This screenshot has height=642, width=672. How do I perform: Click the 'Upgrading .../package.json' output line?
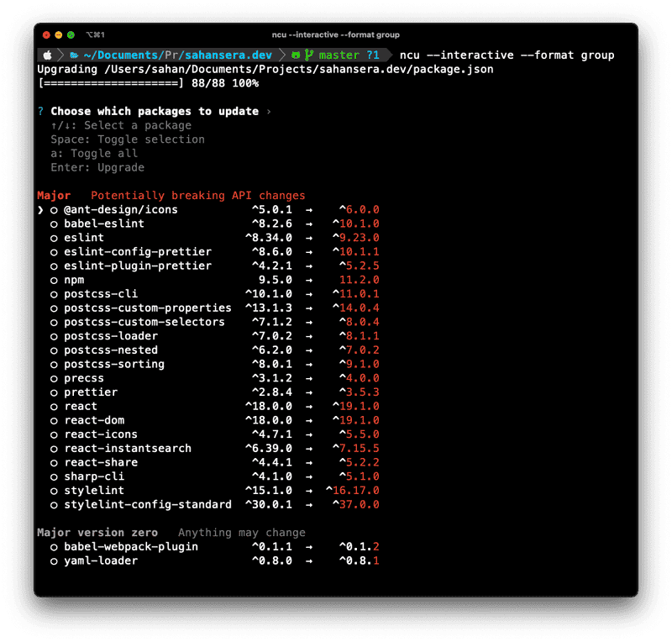pos(265,70)
